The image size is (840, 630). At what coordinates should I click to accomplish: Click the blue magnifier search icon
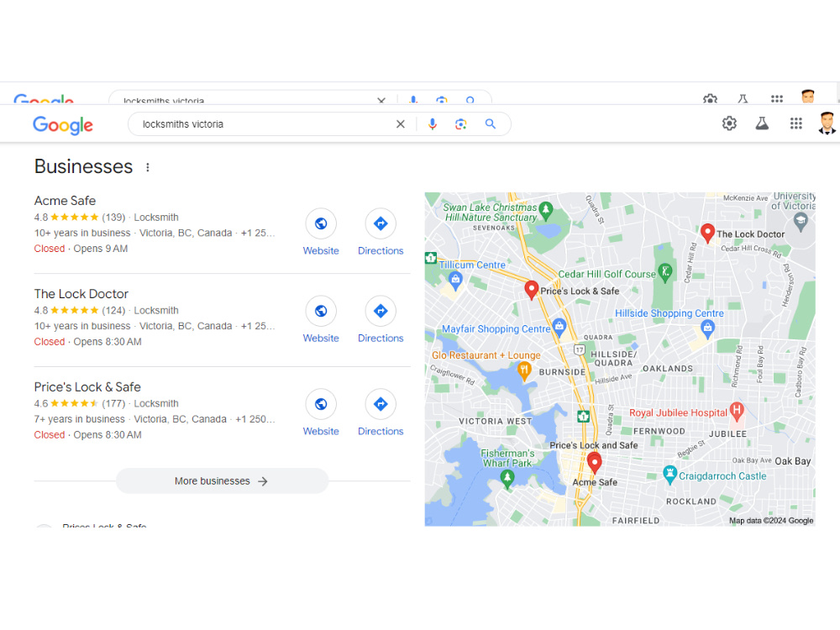click(491, 123)
